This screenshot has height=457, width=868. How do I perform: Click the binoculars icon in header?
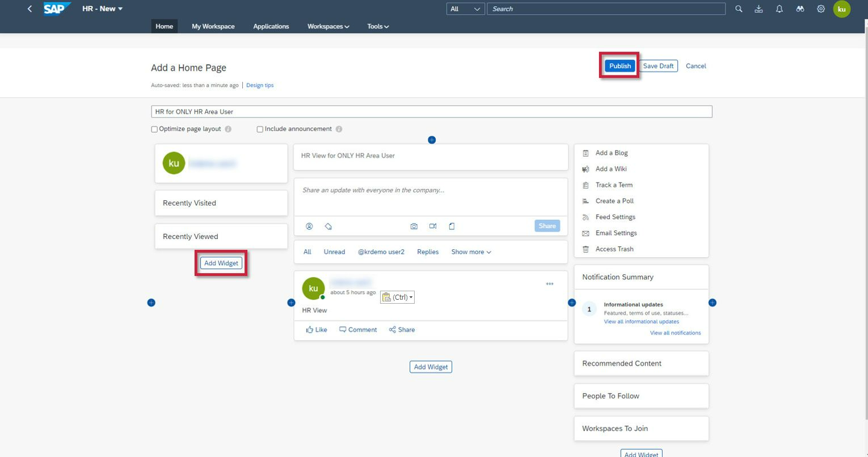[800, 9]
